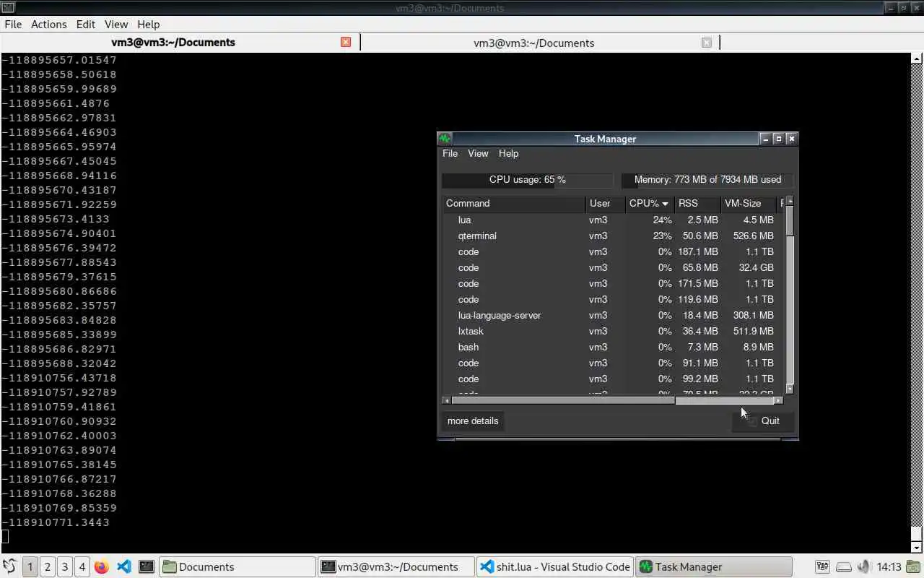Open the terminal Edit menu
The width and height of the screenshot is (924, 578).
point(85,24)
